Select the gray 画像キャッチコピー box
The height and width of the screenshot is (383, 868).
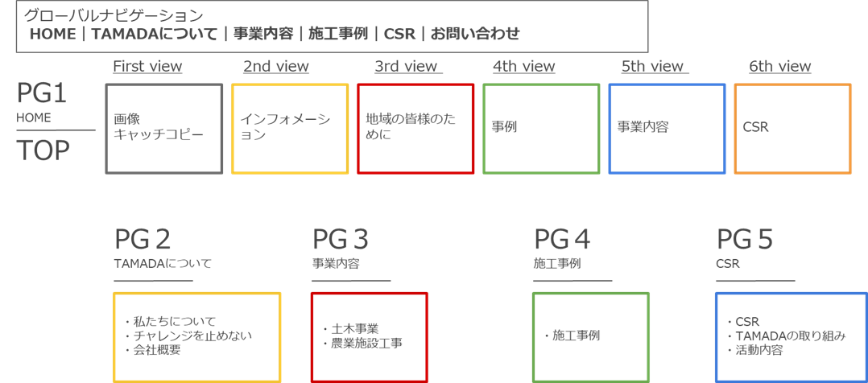pos(164,129)
